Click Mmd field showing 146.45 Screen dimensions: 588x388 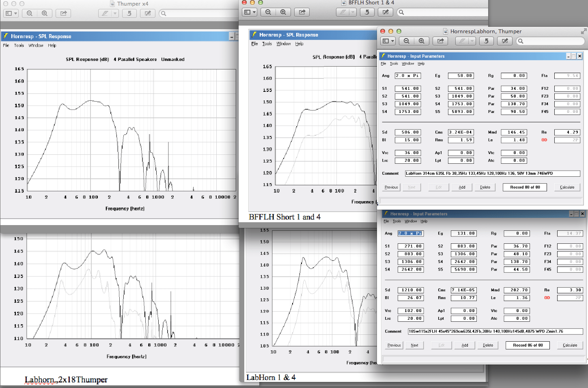coord(514,132)
